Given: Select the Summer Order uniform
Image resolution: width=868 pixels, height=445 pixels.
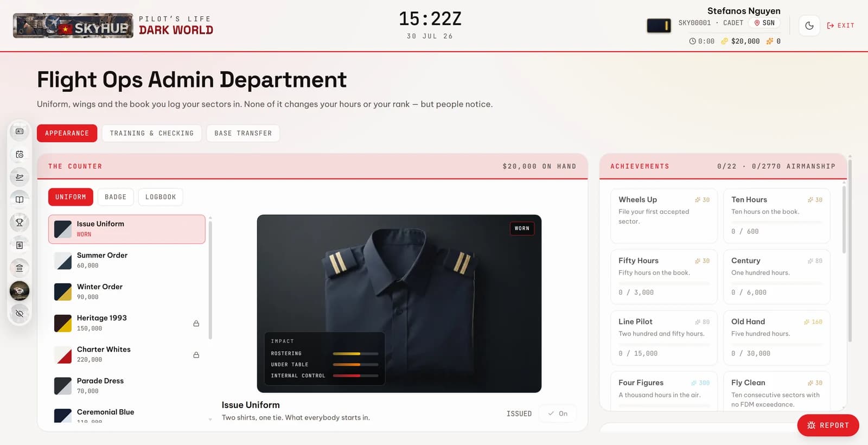Looking at the screenshot, I should [127, 260].
